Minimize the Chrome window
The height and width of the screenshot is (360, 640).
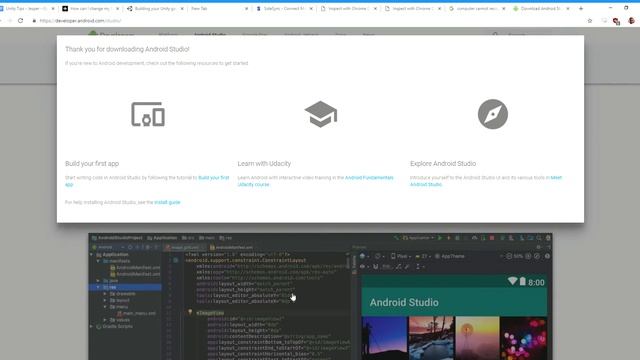click(610, 8)
